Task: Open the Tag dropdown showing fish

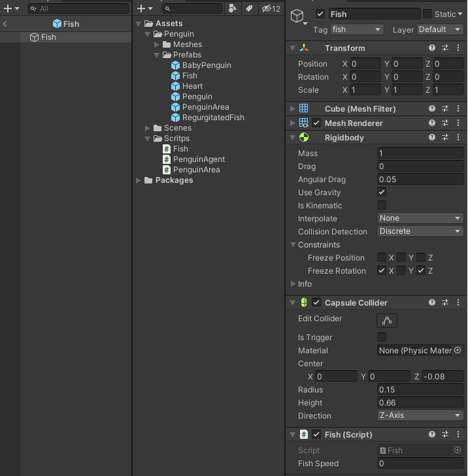Action: tap(357, 29)
